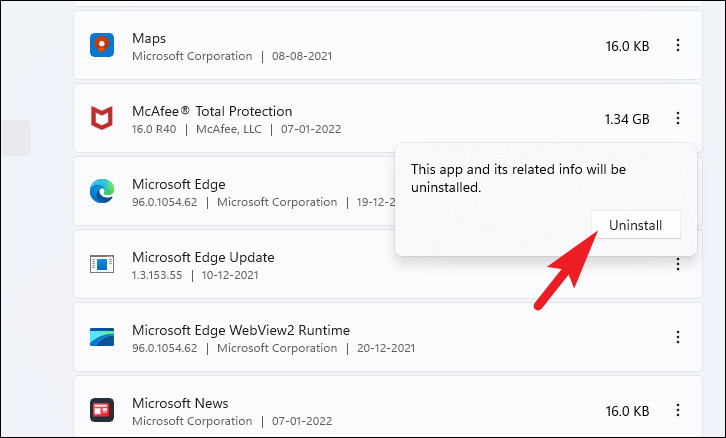
Task: Click the McAfee red shield icon
Action: coord(102,119)
